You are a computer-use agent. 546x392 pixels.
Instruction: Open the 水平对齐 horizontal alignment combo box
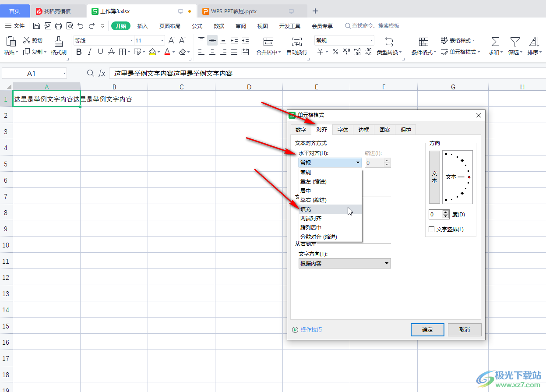[330, 162]
